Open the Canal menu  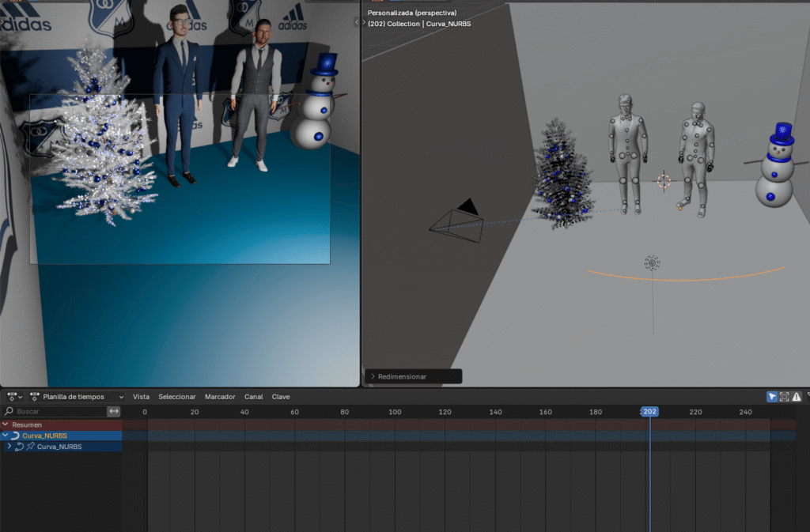point(253,397)
